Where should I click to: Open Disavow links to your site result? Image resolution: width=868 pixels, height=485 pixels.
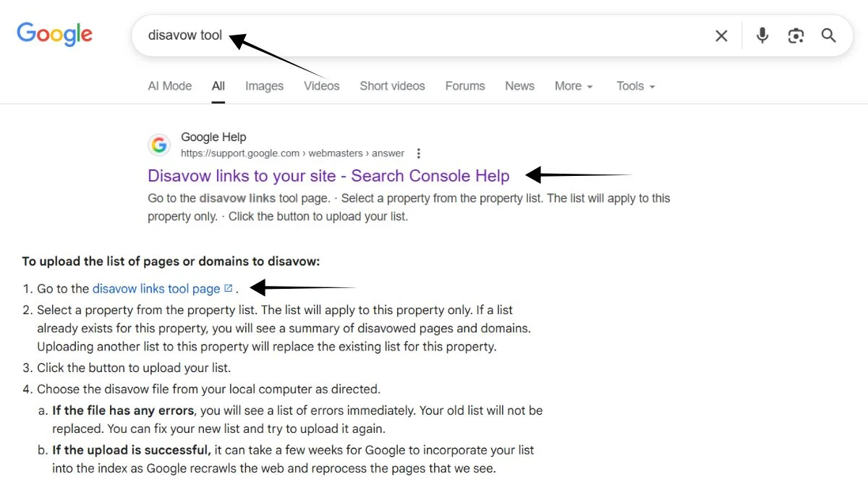coord(328,176)
